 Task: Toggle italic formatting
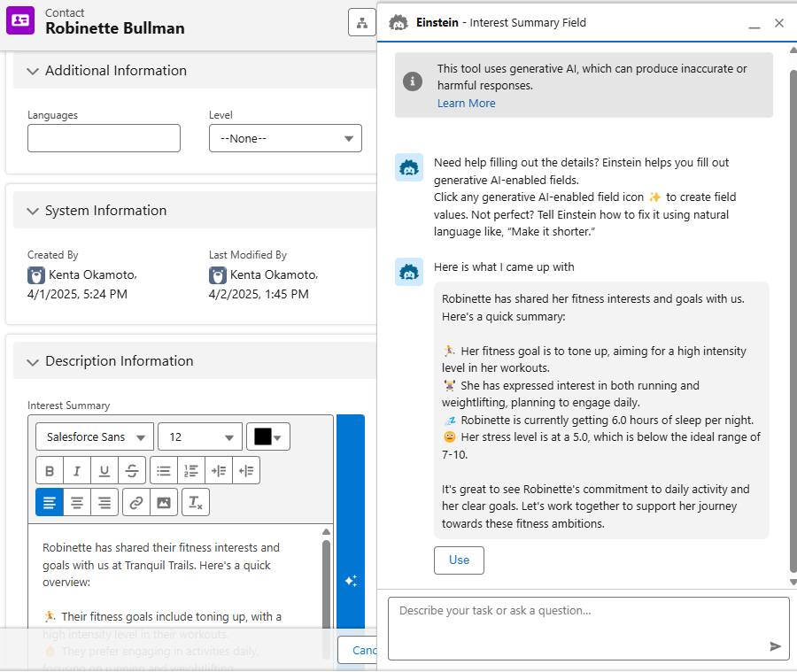tap(77, 471)
